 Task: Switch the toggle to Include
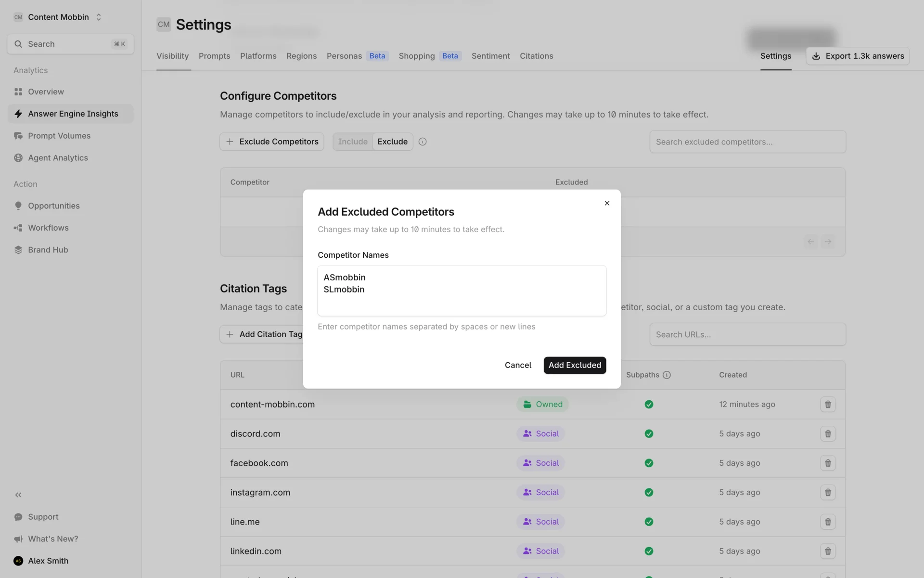(352, 142)
